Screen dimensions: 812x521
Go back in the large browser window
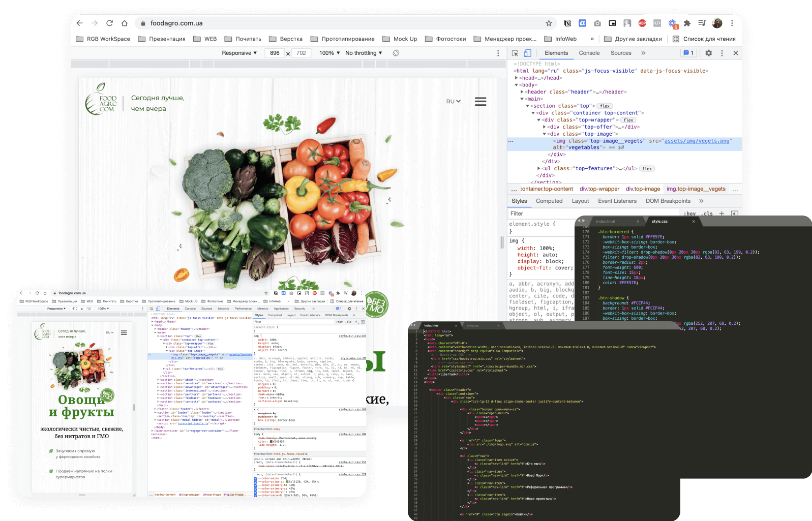(x=79, y=23)
